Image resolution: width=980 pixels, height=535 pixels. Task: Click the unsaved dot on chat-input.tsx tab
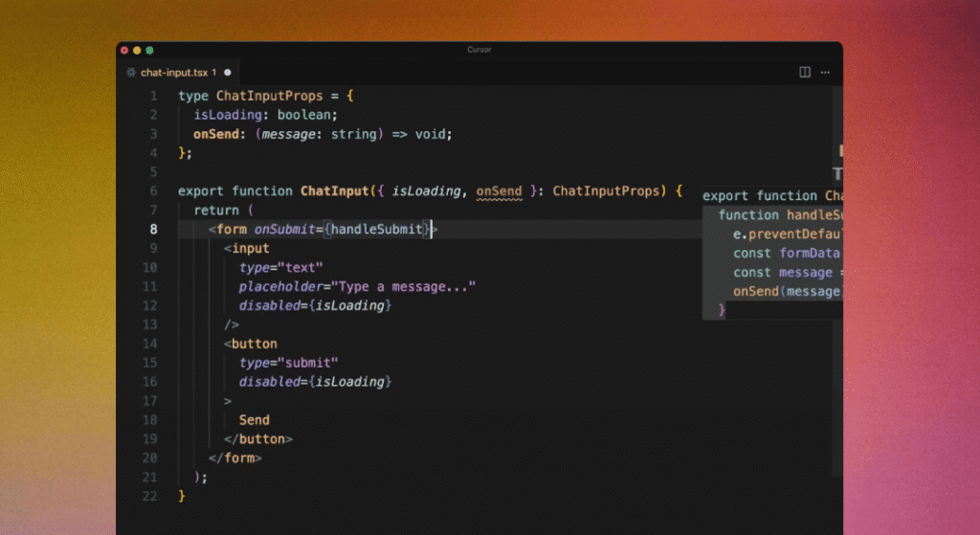pos(228,73)
